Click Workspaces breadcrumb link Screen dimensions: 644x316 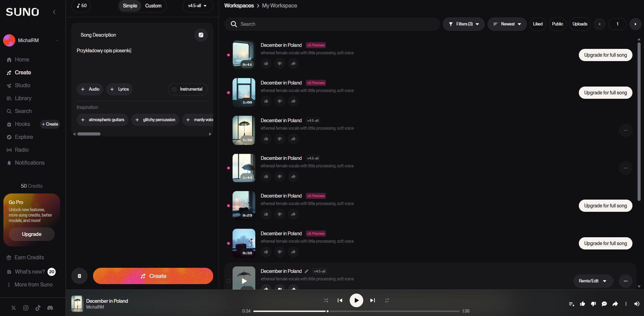239,6
